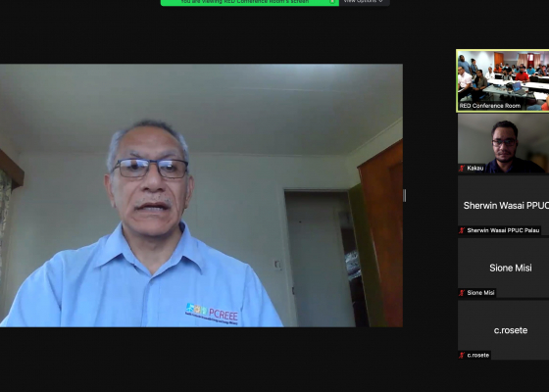Click the Kakau name label
Viewport: 549px width, 392px height.
(475, 169)
